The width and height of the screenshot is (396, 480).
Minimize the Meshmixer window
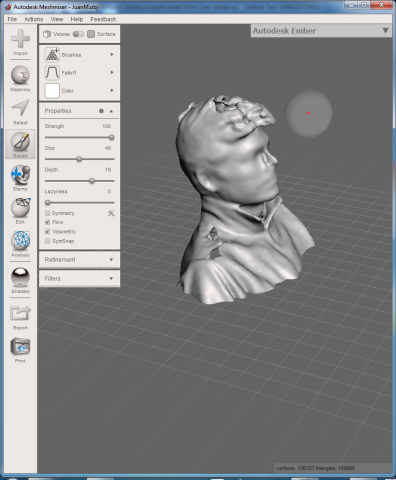[351, 5]
